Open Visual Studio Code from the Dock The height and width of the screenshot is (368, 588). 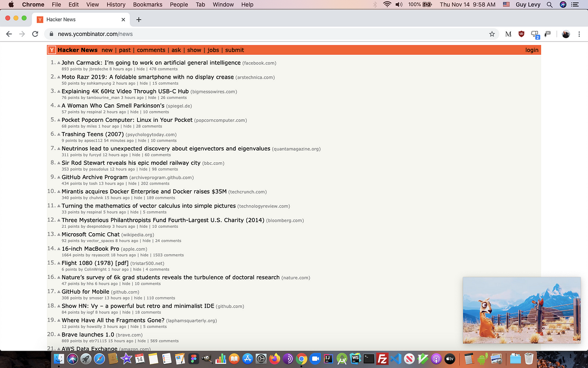396,358
